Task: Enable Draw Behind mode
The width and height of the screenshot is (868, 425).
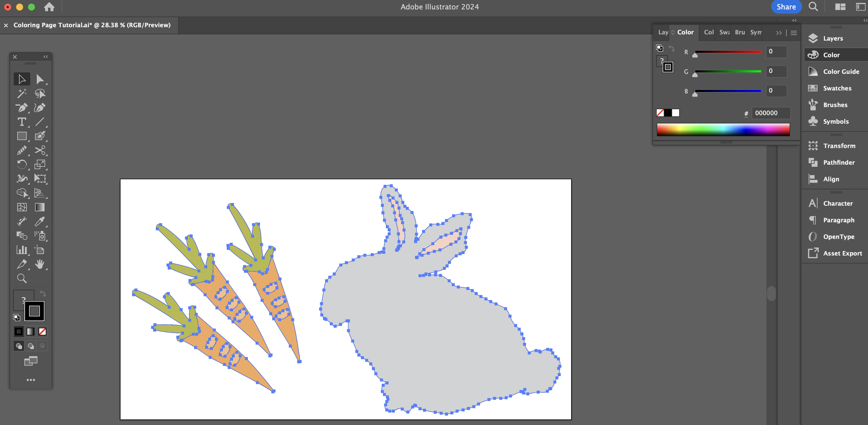Action: [31, 346]
